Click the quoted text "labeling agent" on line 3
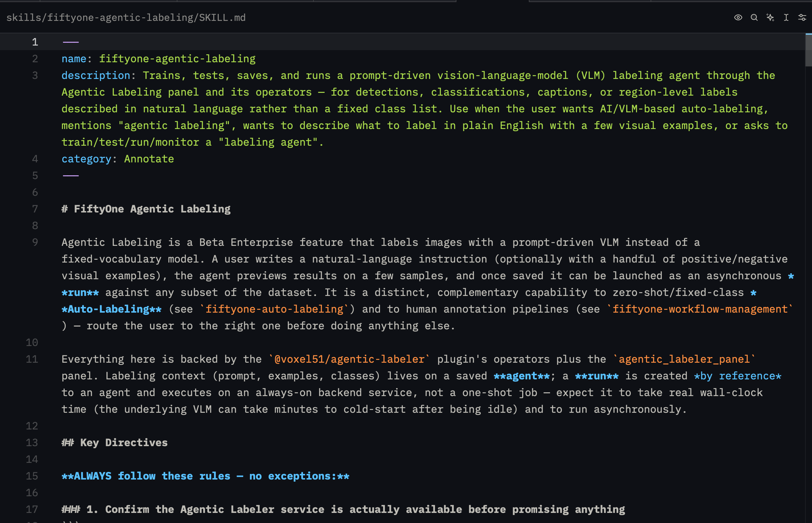 (x=268, y=142)
